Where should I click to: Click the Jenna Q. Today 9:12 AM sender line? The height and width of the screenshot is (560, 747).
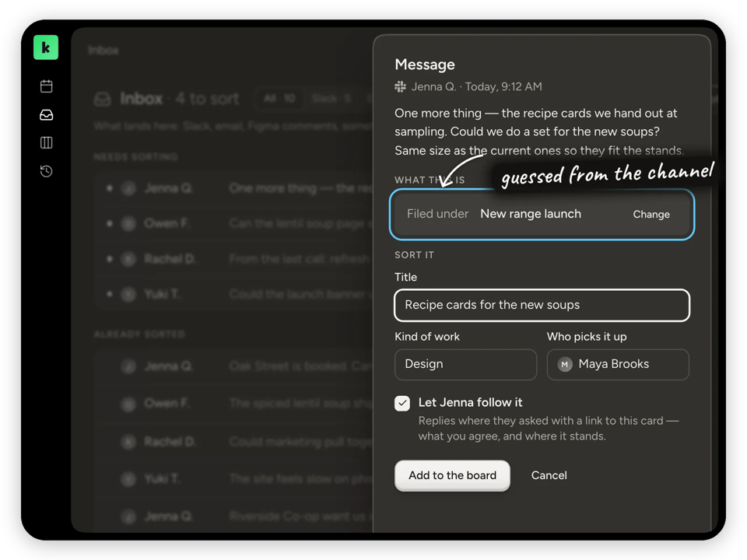[476, 86]
